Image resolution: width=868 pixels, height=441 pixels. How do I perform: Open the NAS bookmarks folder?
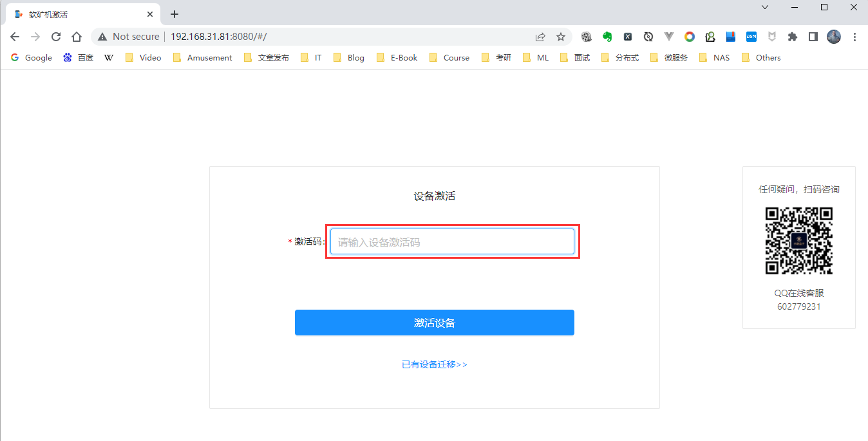tap(715, 57)
